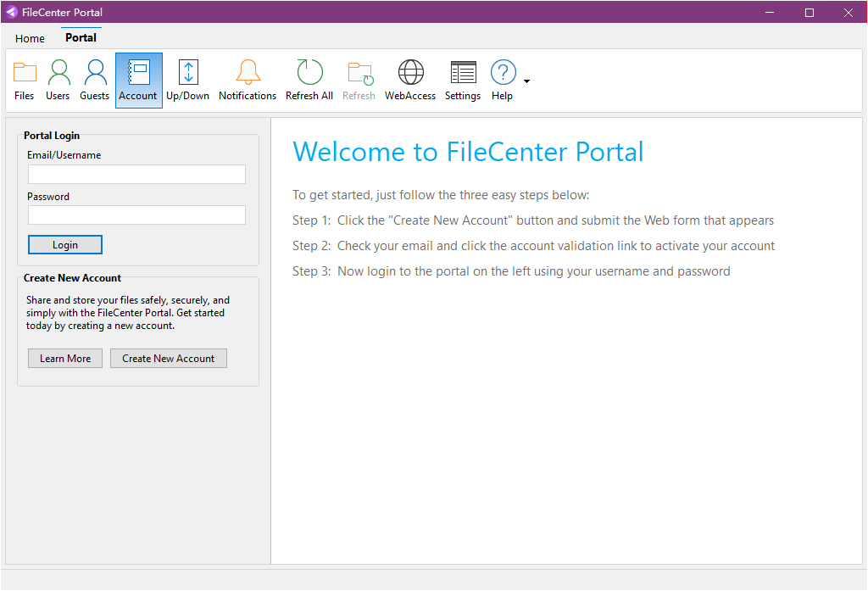
Task: Expand the Help dropdown arrow
Action: tap(526, 81)
